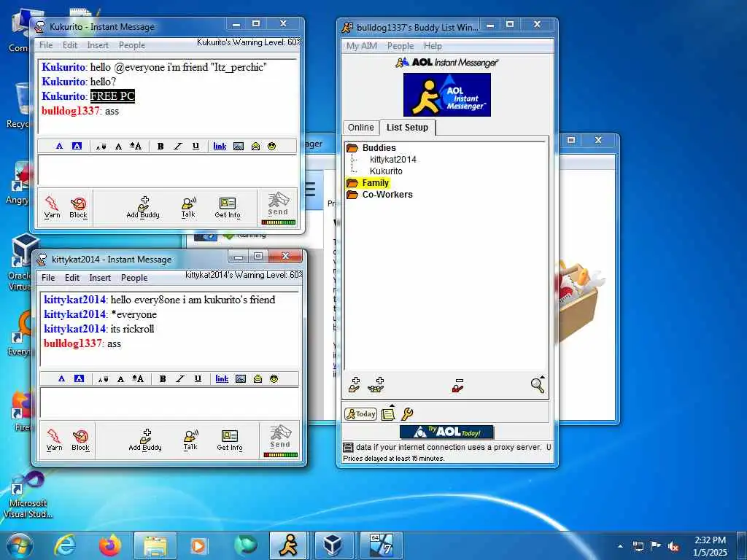Viewport: 747px width, 560px height.
Task: Open VirtualBox from taskbar
Action: point(333,545)
